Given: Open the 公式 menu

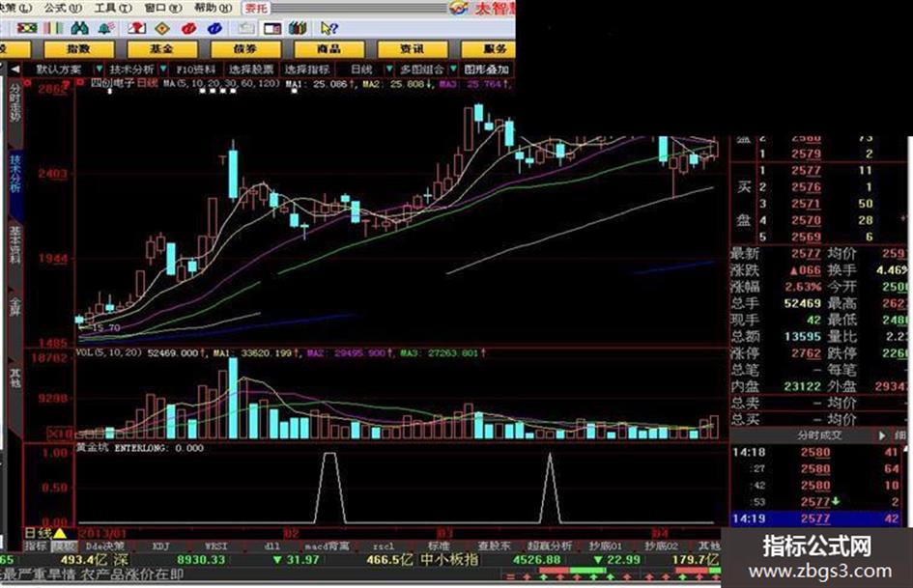Looking at the screenshot, I should tap(63, 8).
